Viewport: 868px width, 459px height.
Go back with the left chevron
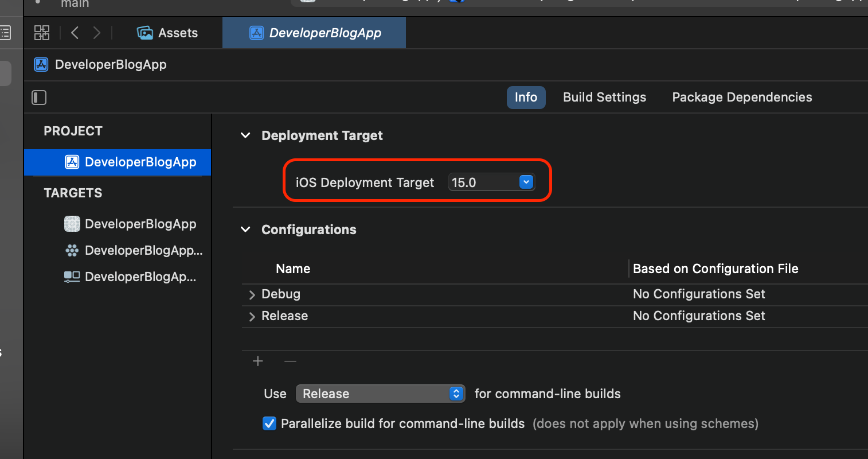click(x=75, y=33)
